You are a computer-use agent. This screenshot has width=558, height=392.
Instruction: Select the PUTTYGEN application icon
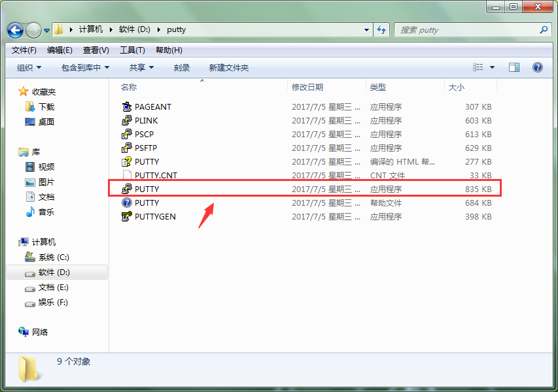(126, 216)
